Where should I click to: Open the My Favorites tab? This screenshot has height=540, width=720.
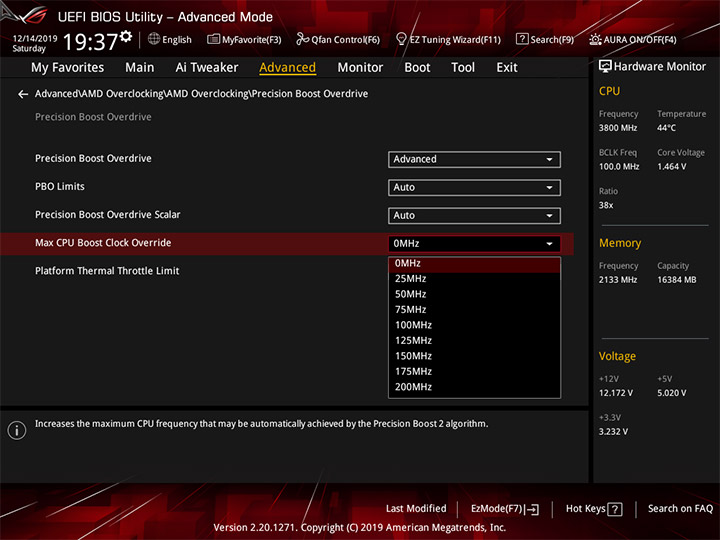[68, 68]
